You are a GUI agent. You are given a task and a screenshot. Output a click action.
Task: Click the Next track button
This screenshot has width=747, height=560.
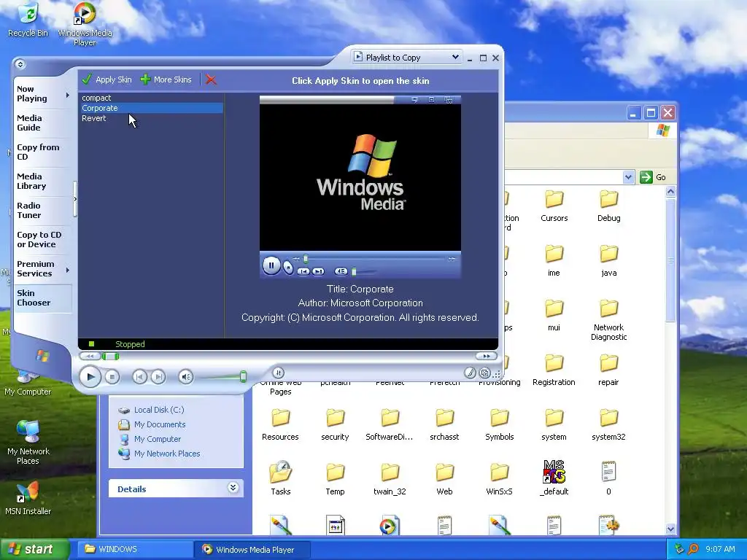[158, 377]
